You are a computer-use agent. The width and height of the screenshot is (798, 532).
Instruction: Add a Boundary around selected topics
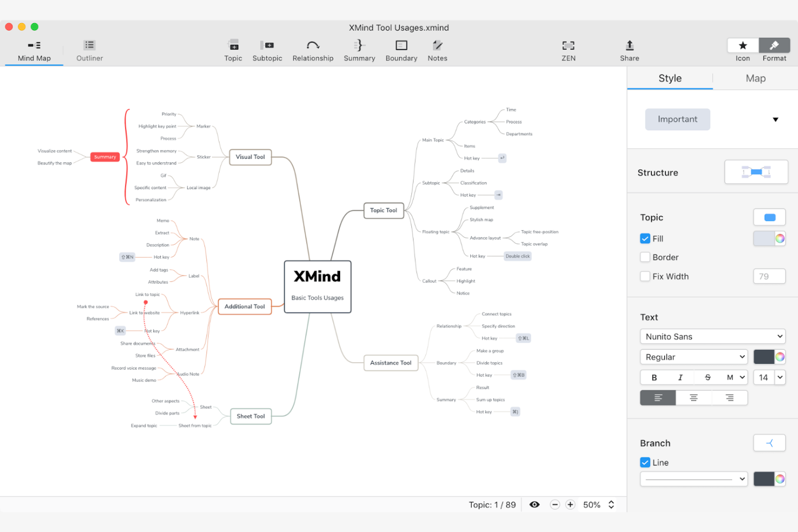coord(401,50)
